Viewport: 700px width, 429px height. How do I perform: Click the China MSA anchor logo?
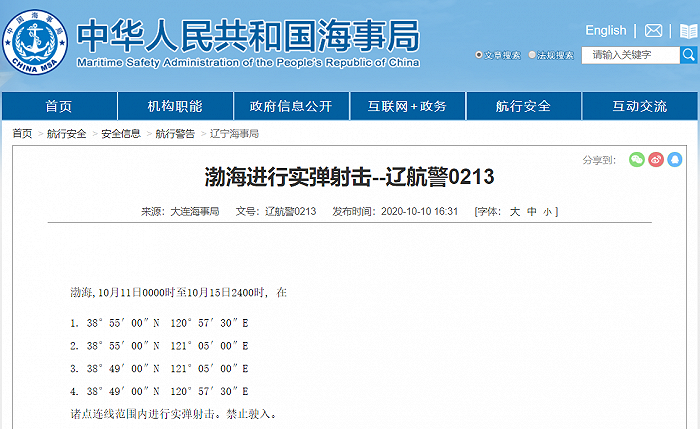(x=35, y=42)
